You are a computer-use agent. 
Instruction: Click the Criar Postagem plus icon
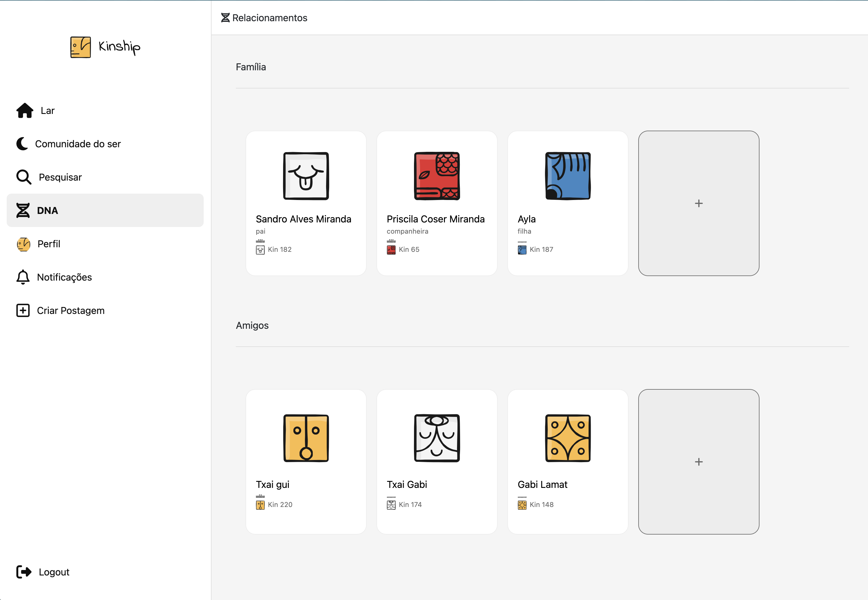[x=23, y=310]
